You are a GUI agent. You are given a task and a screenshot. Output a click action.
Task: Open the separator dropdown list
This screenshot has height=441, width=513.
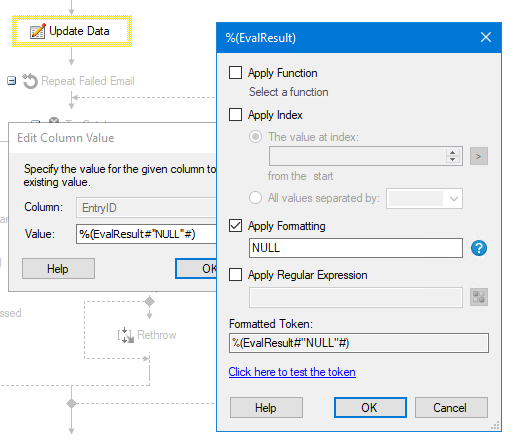[x=424, y=199]
